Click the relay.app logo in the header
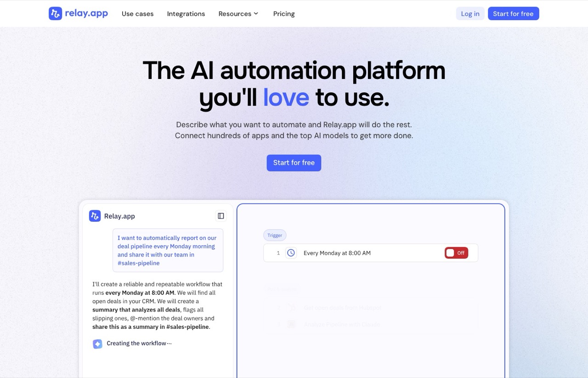588x378 pixels. (78, 13)
